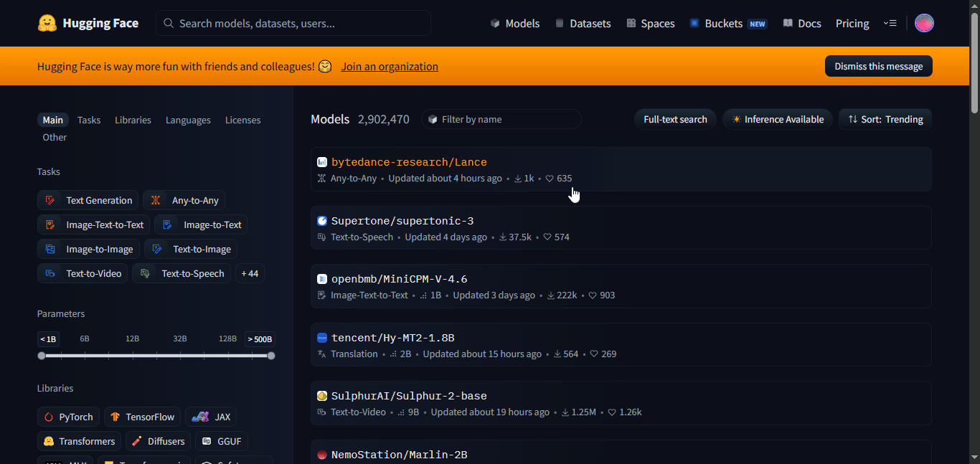Image resolution: width=980 pixels, height=464 pixels.
Task: Follow the Join an organization link
Action: coord(390,66)
